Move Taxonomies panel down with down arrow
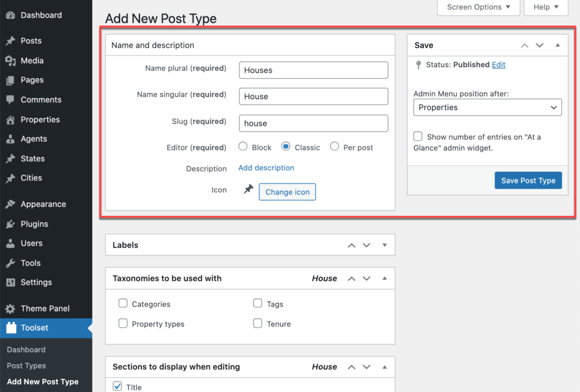 366,279
